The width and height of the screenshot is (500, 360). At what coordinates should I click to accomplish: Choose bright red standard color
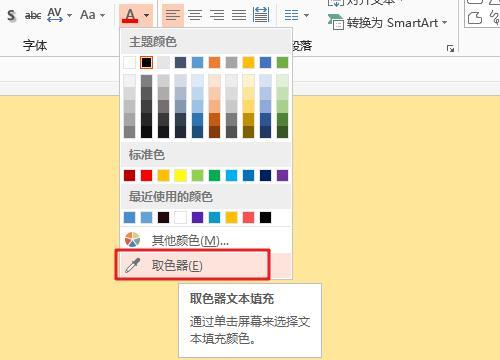[146, 175]
